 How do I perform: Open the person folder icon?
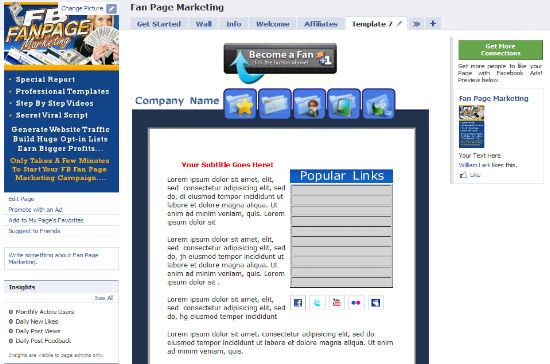pos(309,104)
